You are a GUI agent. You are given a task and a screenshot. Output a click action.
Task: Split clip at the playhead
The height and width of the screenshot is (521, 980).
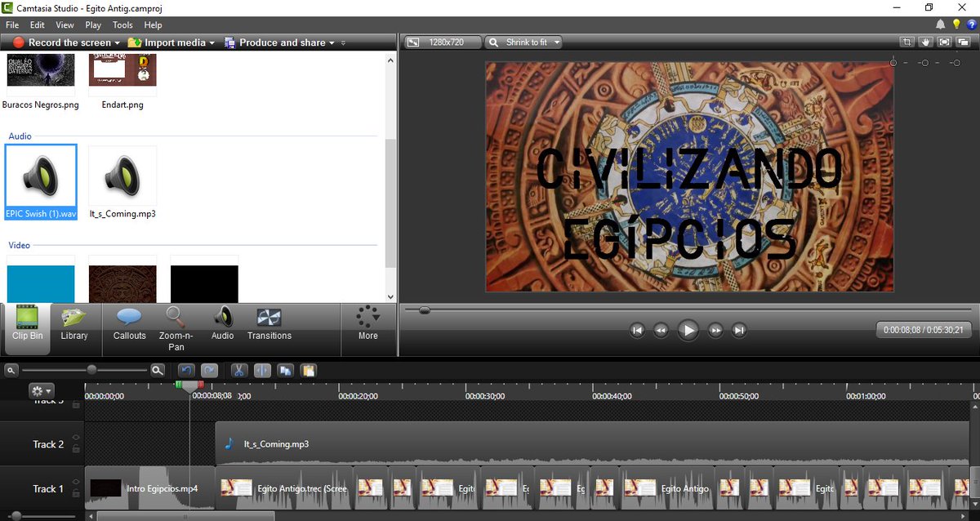(261, 370)
